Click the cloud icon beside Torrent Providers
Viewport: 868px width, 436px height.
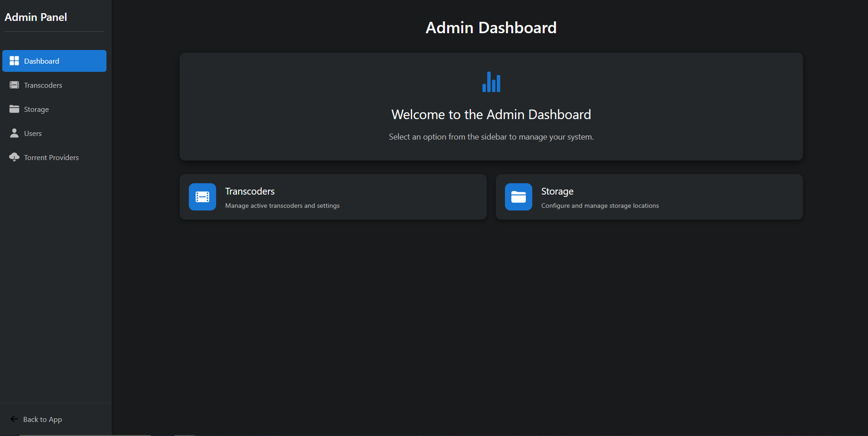pyautogui.click(x=14, y=157)
